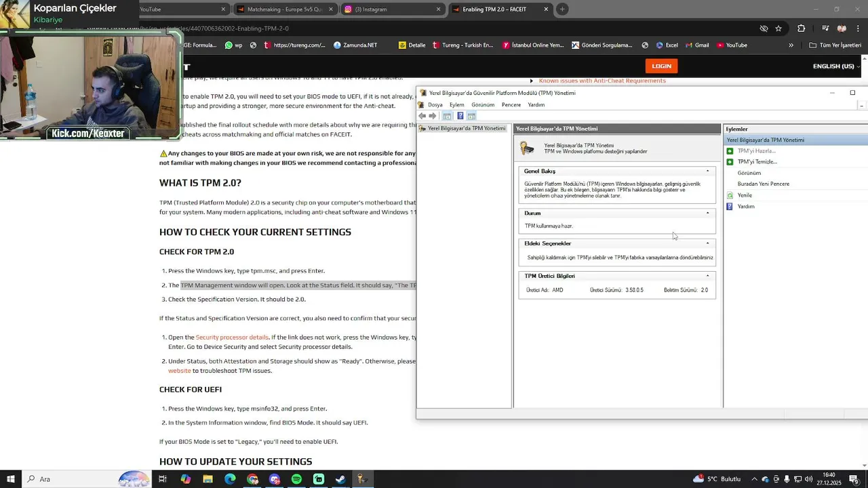The width and height of the screenshot is (868, 488).
Task: Click the orange LOGIN button
Action: 661,66
